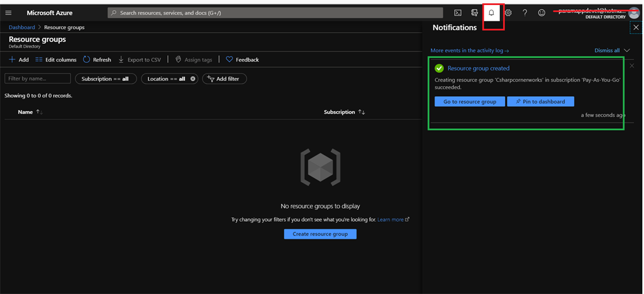Click the user account avatar
This screenshot has height=294, width=644.
click(x=634, y=13)
